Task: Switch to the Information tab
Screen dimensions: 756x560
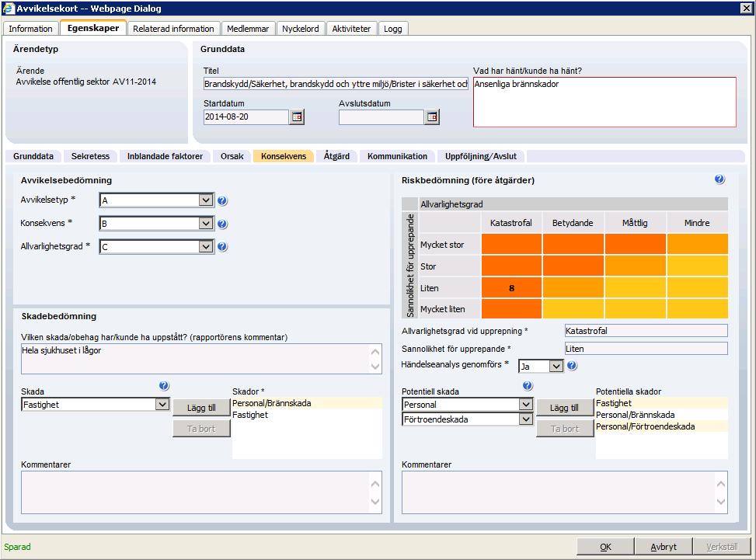Action: tap(31, 29)
